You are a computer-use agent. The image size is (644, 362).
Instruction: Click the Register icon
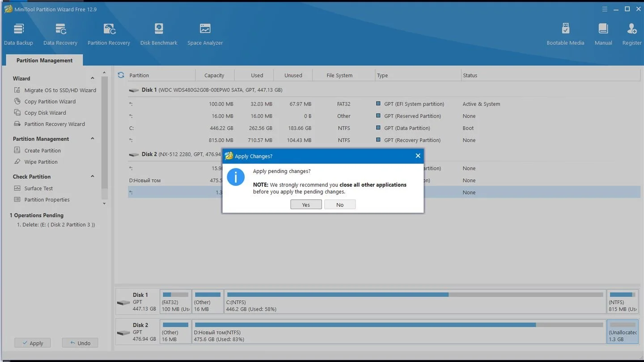632,34
